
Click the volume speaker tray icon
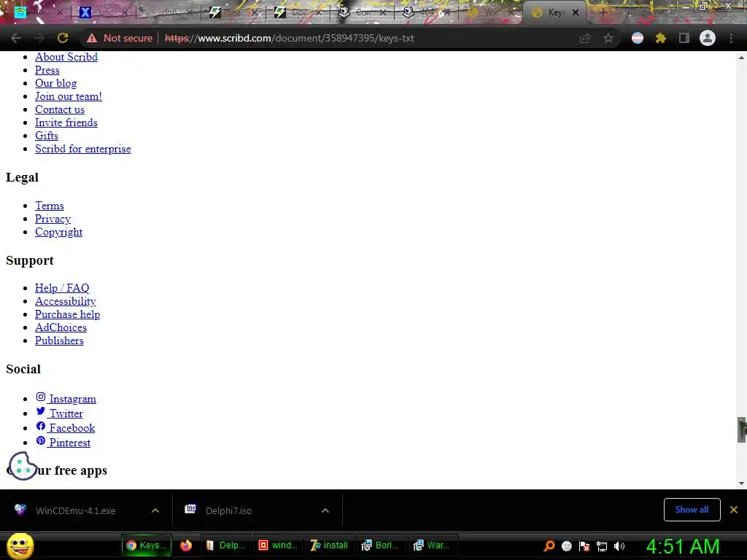point(619,546)
